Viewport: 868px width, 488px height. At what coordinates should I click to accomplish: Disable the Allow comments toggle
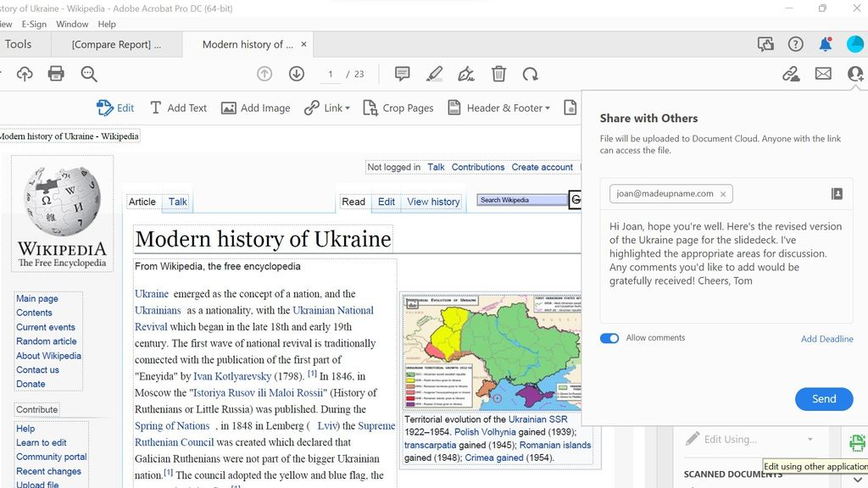pos(609,337)
